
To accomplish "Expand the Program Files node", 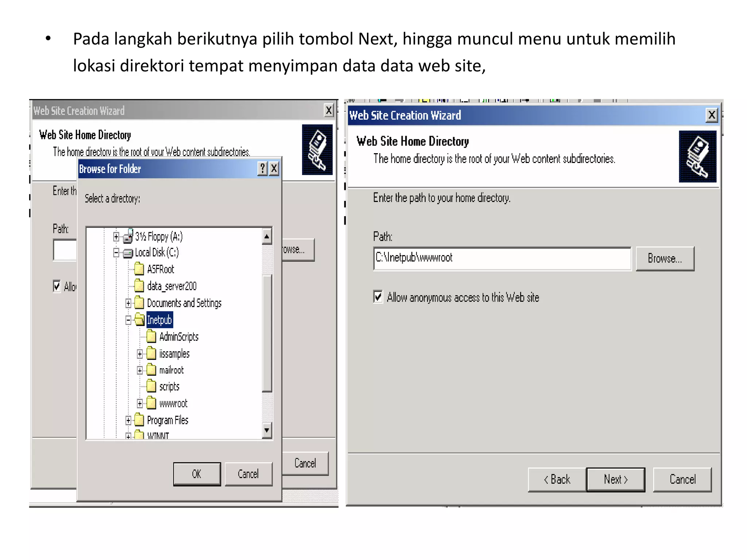I will (x=128, y=420).
